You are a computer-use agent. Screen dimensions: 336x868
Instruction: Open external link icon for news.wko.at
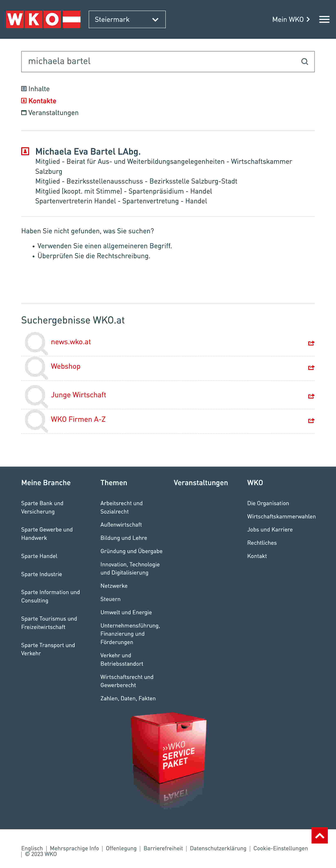point(311,343)
